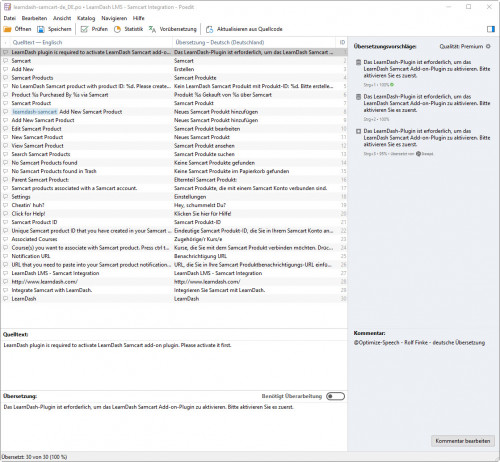This screenshot has height=462, width=500.
Task: Click the Statistik pie chart icon
Action: point(117,29)
